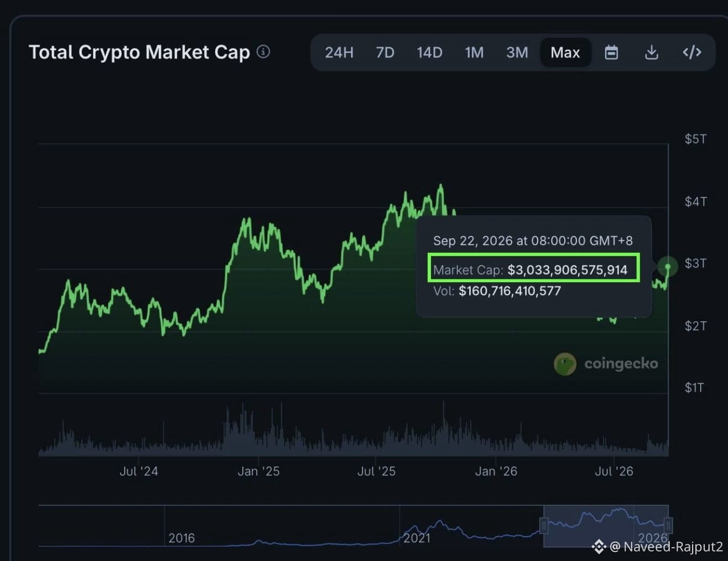Click the info icon beside Total Crypto Market Cap
The image size is (728, 561).
click(x=264, y=52)
